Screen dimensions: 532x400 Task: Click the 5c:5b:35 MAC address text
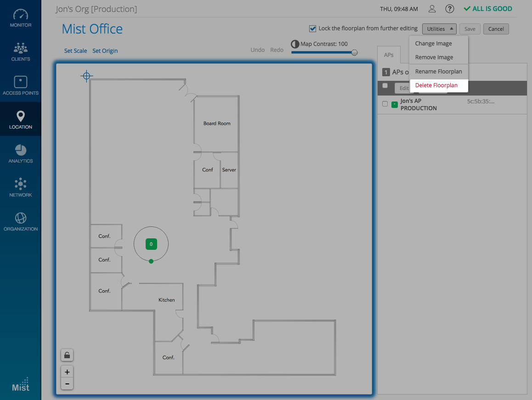pos(481,101)
